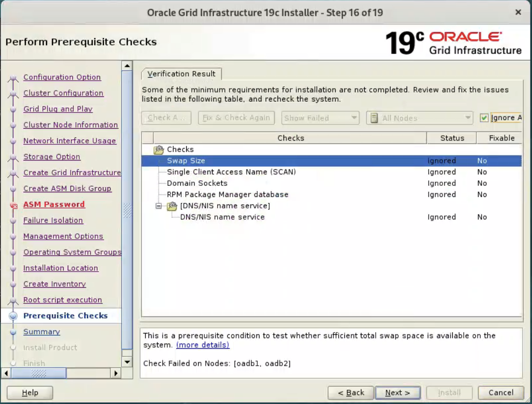The height and width of the screenshot is (404, 532).
Task: Click the Status column header
Action: point(452,138)
